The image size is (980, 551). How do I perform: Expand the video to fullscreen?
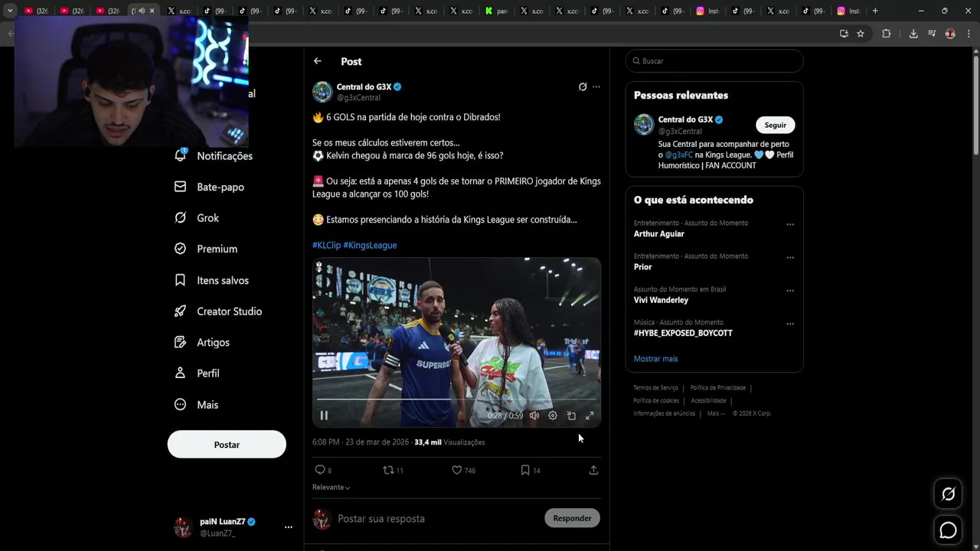point(590,416)
